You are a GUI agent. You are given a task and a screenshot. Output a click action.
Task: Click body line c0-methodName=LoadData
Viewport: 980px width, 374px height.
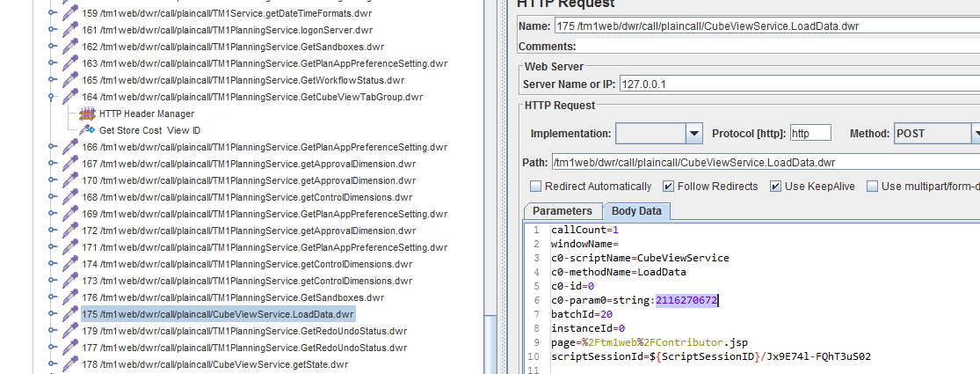619,273
